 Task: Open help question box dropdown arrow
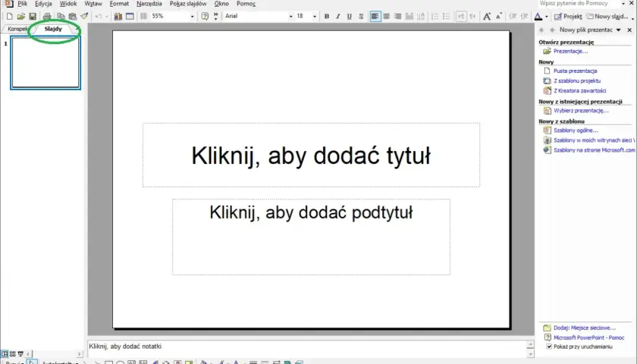(x=623, y=4)
